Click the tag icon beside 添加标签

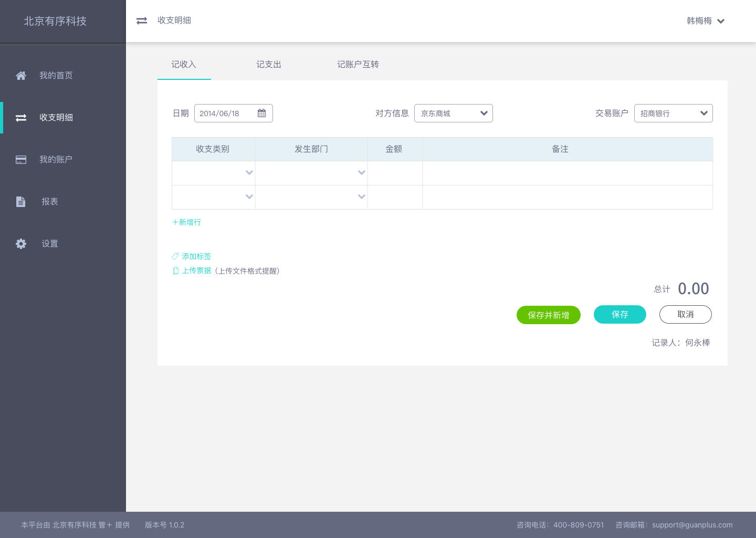pyautogui.click(x=175, y=256)
